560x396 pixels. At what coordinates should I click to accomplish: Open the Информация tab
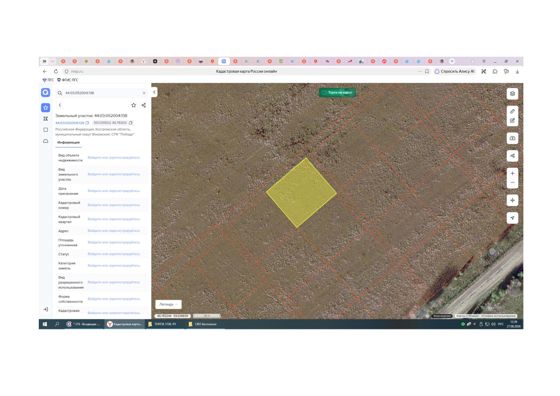tap(69, 142)
